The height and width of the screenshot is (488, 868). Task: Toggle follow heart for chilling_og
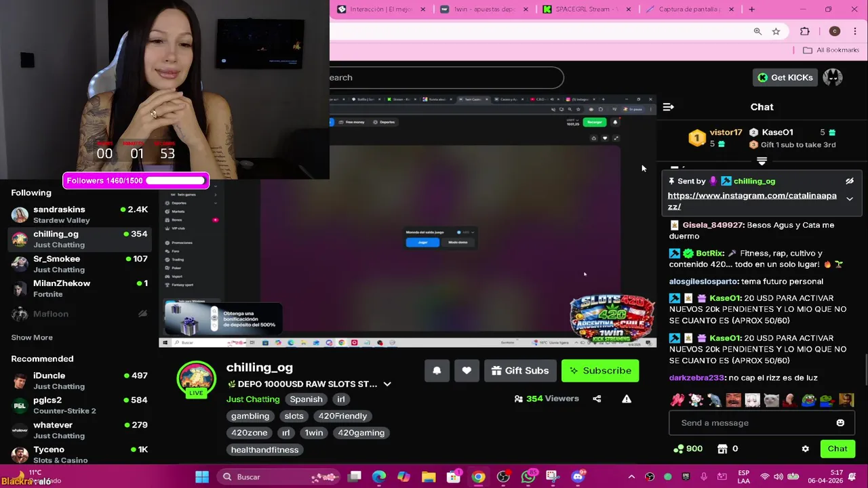point(467,371)
